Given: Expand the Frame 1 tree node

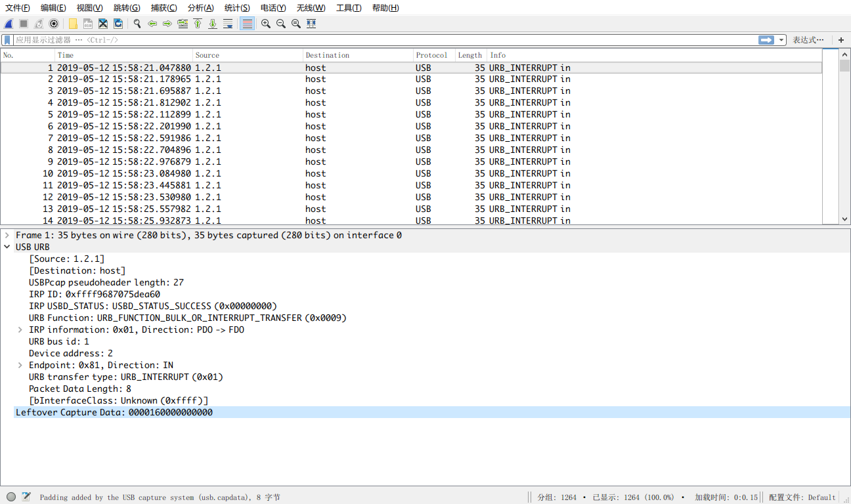Looking at the screenshot, I should pyautogui.click(x=7, y=236).
